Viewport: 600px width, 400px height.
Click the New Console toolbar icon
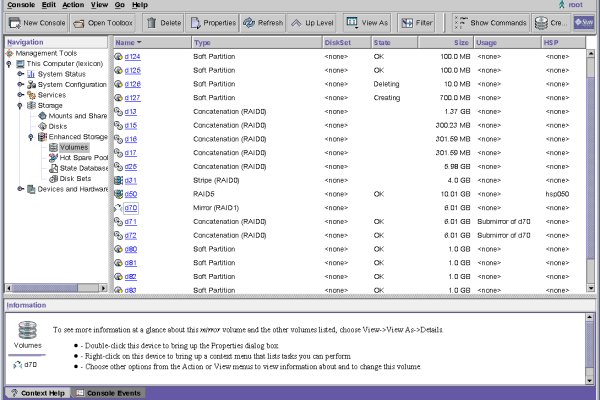pos(15,21)
